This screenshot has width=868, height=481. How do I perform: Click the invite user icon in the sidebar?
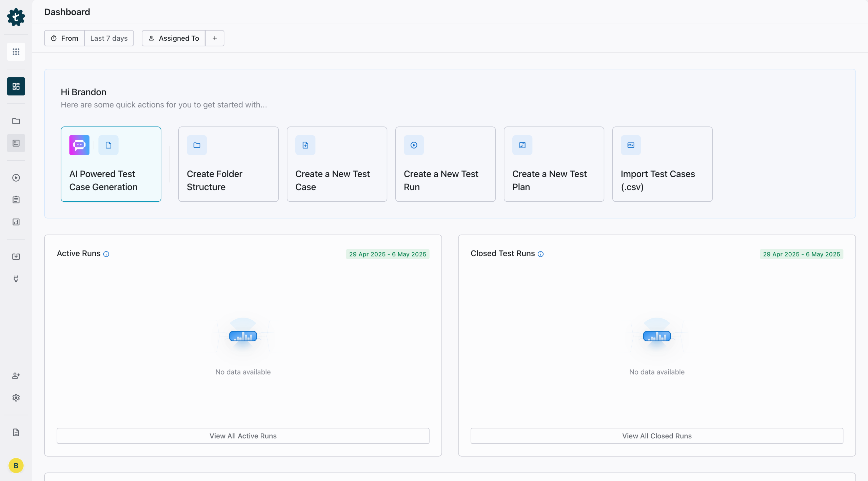click(x=16, y=376)
